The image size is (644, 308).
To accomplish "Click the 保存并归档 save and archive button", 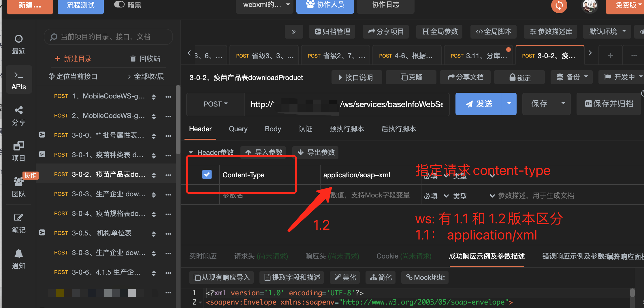I will [x=609, y=104].
